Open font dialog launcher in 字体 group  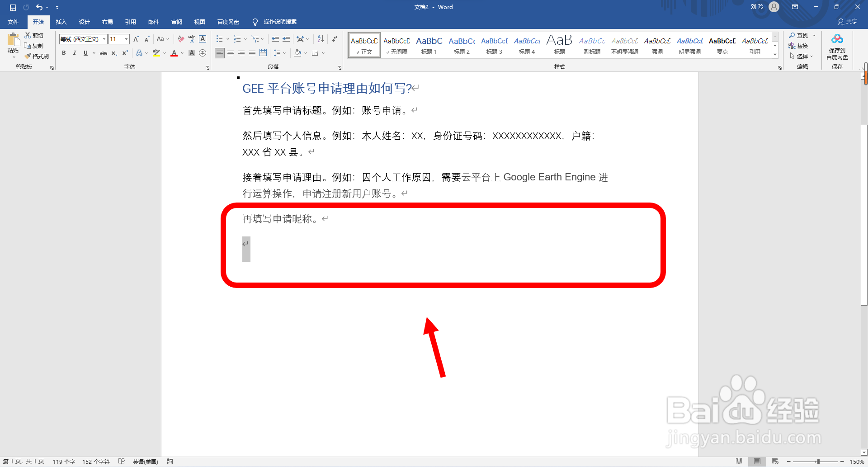click(x=208, y=67)
